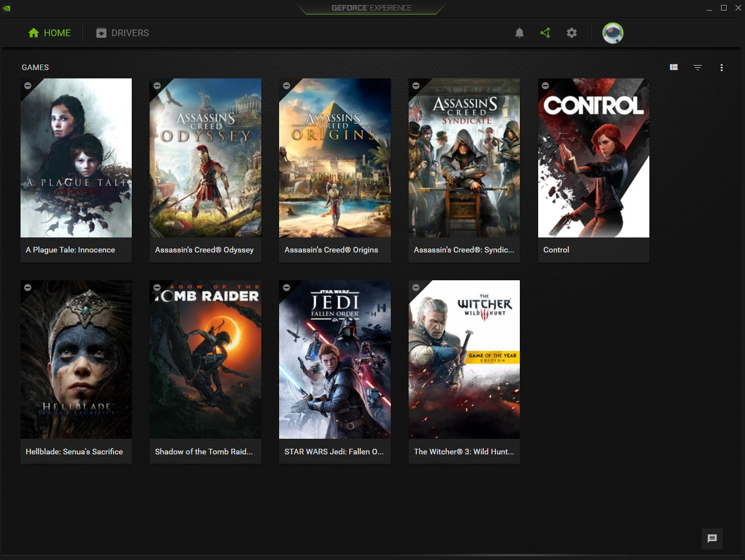Click the minus badge on Jedi Fallen Order
The height and width of the screenshot is (560, 745).
tap(286, 288)
